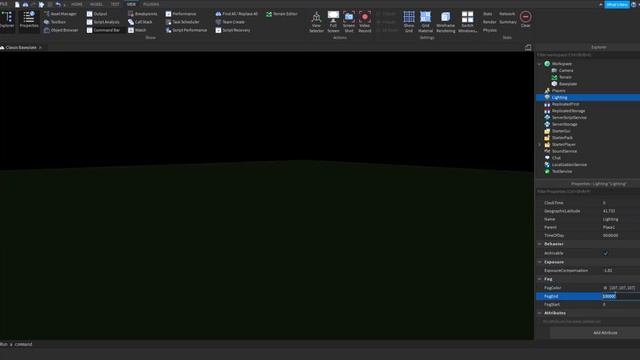Viewport: 640px width, 360px height.
Task: Select the Classic Baseplate document tab
Action: (x=21, y=47)
